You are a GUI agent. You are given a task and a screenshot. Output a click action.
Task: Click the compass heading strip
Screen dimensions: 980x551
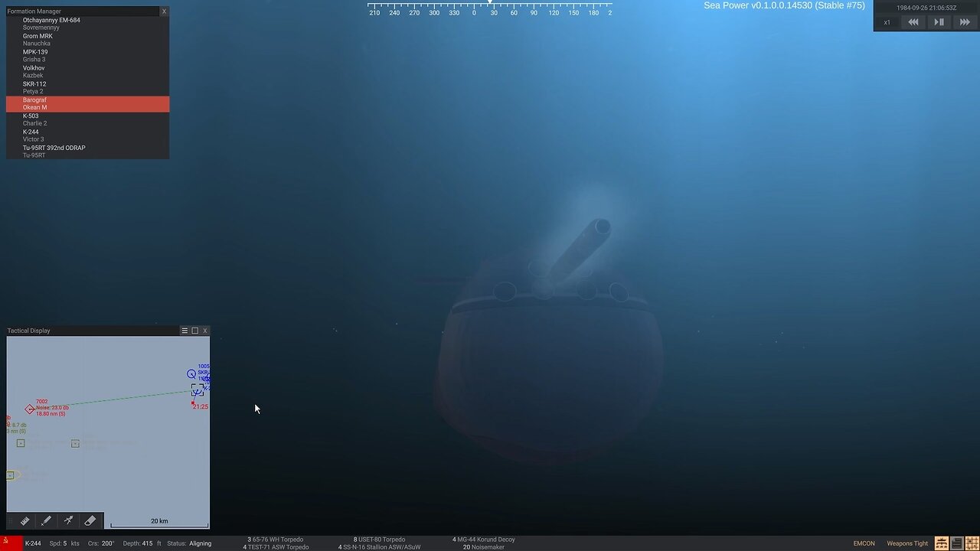pyautogui.click(x=489, y=8)
